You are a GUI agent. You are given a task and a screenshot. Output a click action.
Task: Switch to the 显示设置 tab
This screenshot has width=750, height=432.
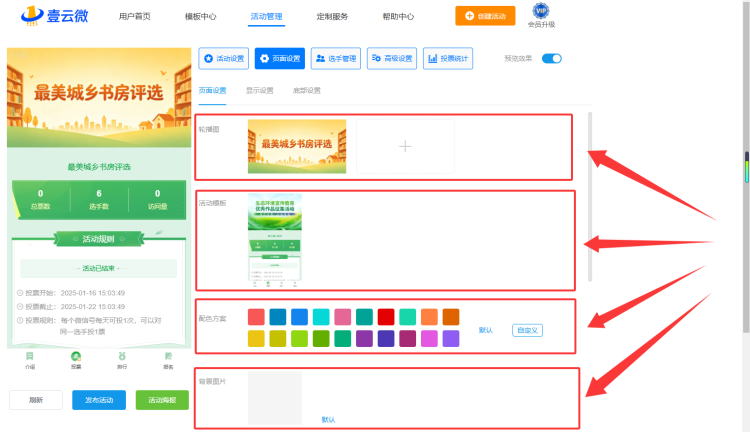pyautogui.click(x=260, y=90)
